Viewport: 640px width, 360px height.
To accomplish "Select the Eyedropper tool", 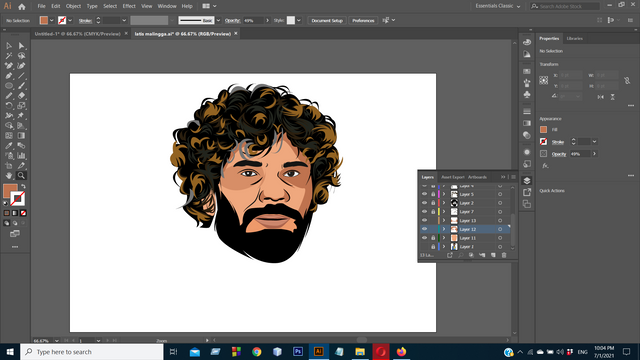I will click(x=9, y=146).
